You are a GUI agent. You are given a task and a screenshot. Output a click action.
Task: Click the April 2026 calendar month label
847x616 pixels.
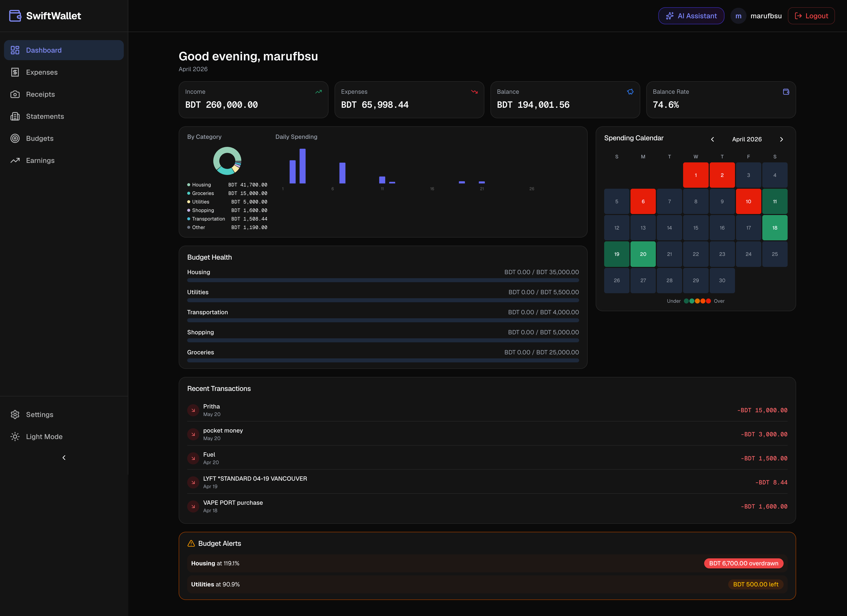tap(747, 139)
